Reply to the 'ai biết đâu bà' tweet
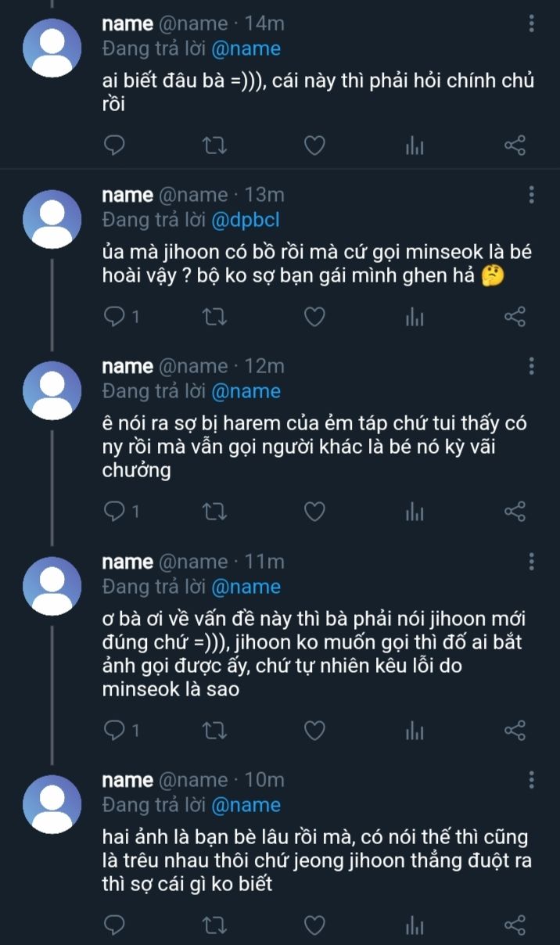 pyautogui.click(x=115, y=145)
